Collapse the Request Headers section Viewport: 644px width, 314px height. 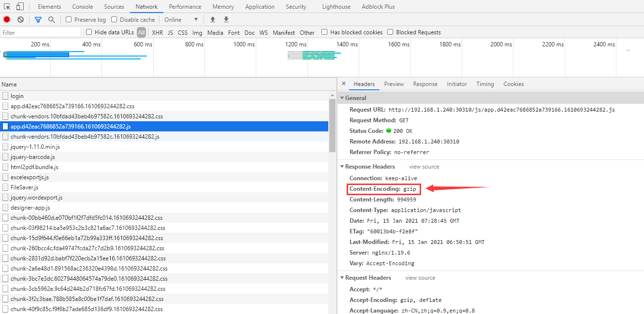342,278
